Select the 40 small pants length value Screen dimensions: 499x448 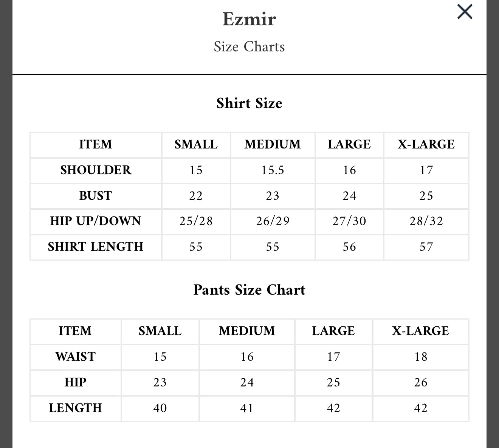160,408
